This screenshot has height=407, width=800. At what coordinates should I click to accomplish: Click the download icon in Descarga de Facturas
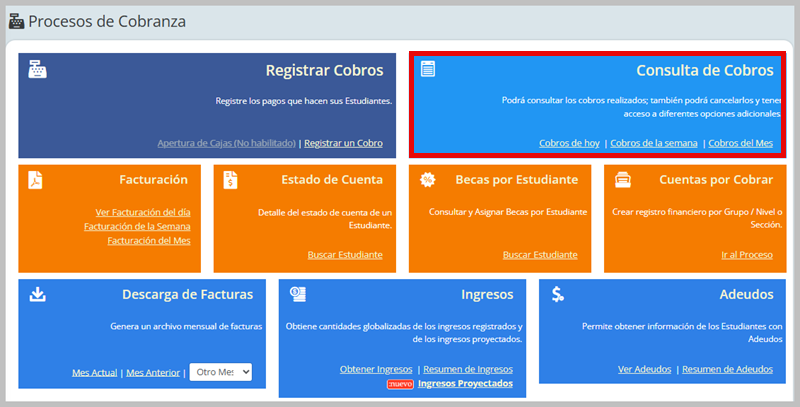click(37, 294)
